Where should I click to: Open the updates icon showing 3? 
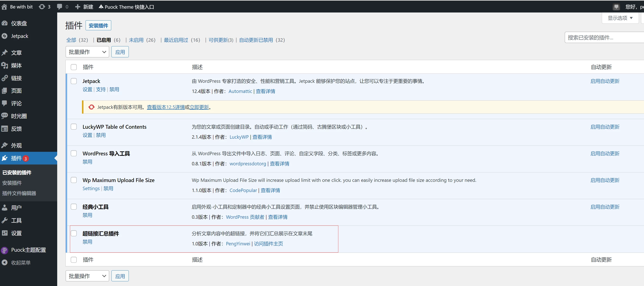coord(42,7)
